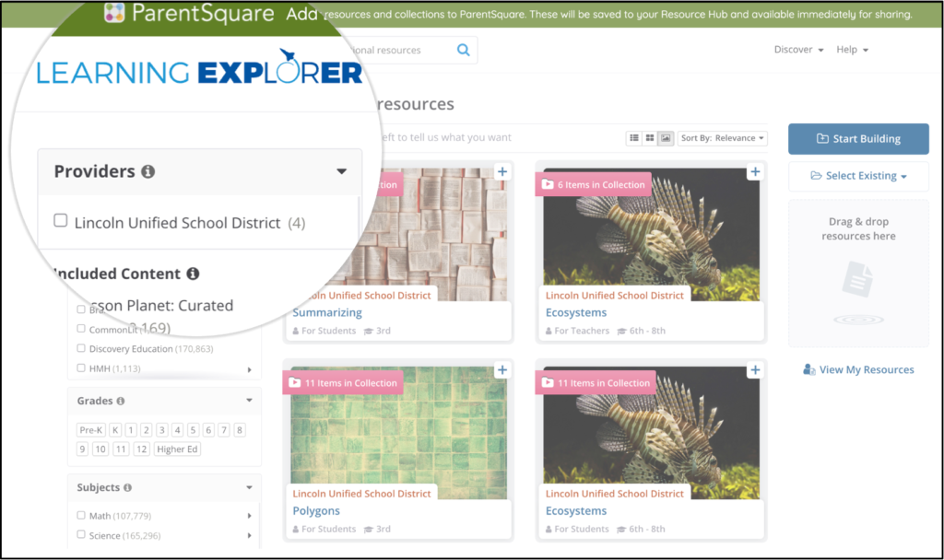The height and width of the screenshot is (560, 944).
Task: Open the For Teachers Ecosystems title
Action: point(576,313)
